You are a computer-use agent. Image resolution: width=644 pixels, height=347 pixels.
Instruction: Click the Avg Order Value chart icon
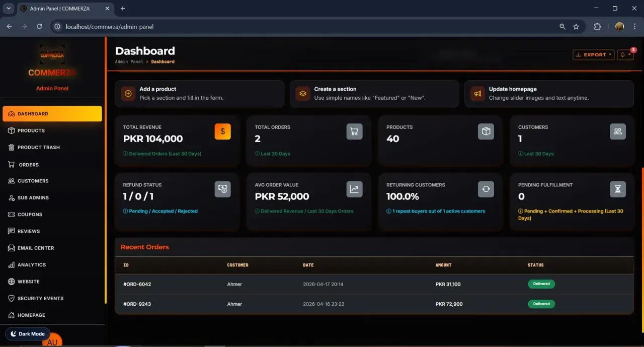(x=354, y=189)
